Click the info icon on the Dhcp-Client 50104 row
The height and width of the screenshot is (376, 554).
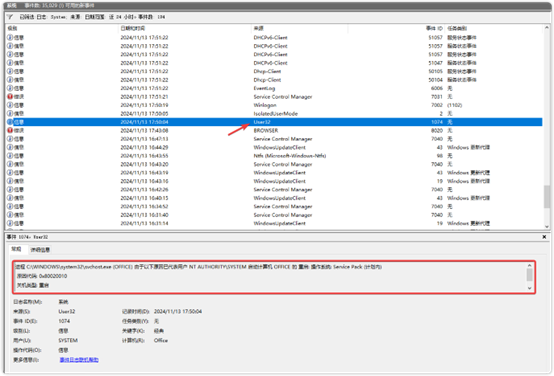[x=10, y=80]
